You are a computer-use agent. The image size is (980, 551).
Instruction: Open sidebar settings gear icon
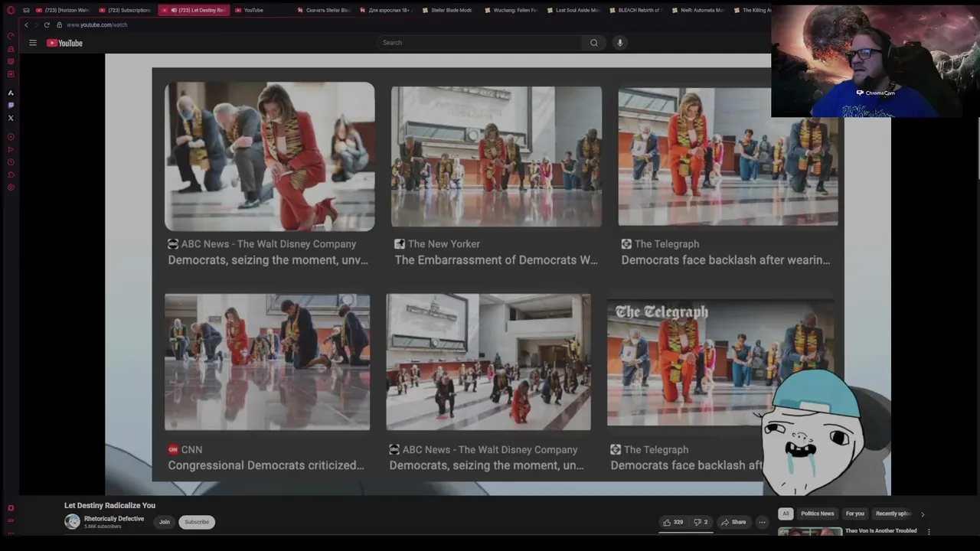click(x=11, y=187)
